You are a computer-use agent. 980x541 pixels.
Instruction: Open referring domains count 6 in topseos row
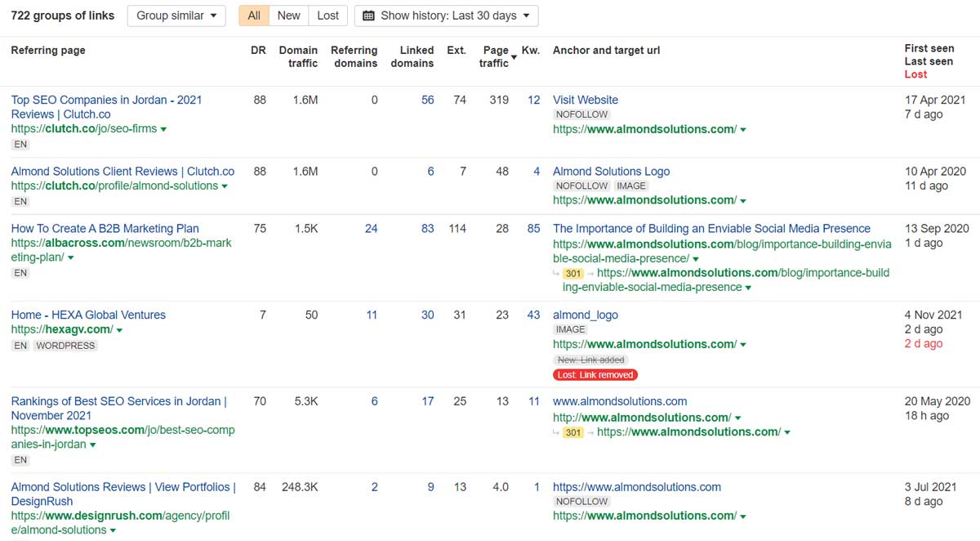(374, 401)
